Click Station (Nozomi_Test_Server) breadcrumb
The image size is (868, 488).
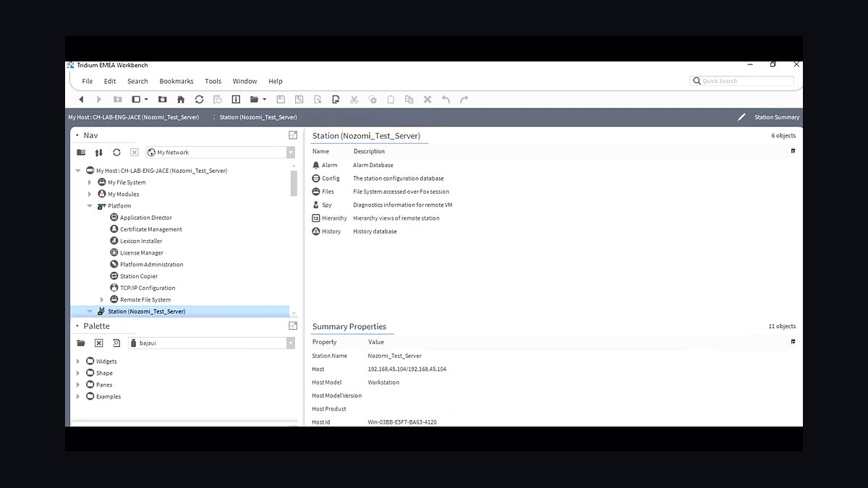click(x=258, y=117)
